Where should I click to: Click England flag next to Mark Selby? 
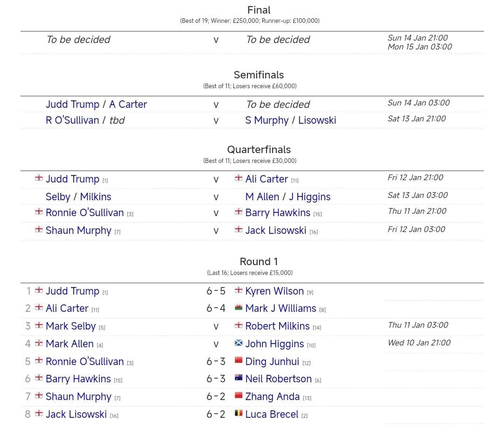coord(39,325)
